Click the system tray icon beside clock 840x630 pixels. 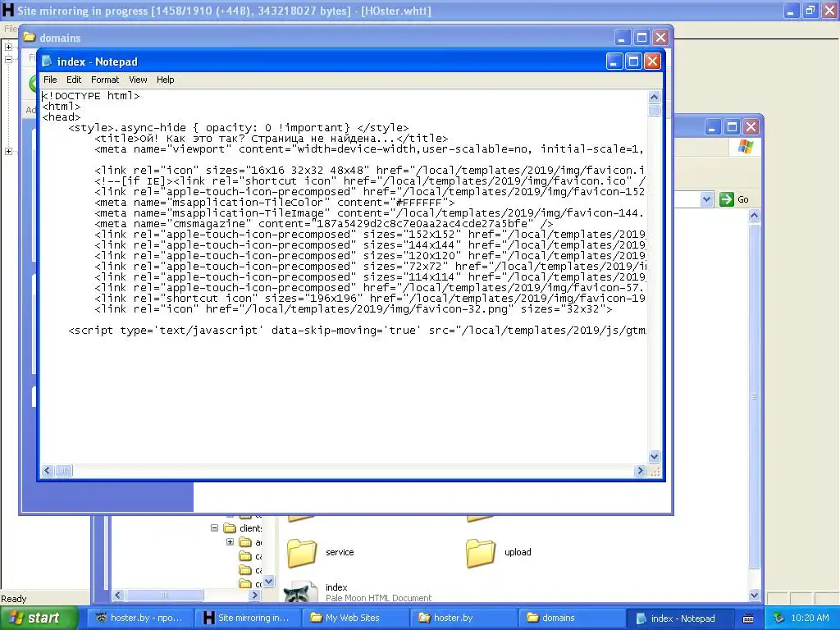778,618
